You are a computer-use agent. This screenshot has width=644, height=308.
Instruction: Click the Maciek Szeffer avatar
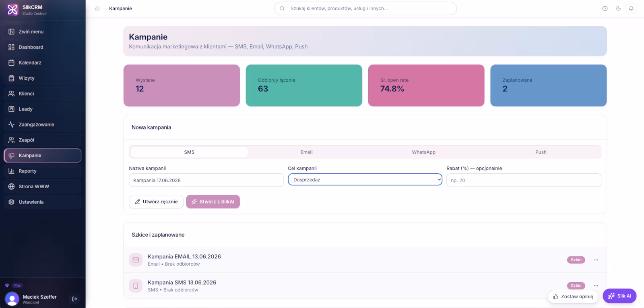12,299
